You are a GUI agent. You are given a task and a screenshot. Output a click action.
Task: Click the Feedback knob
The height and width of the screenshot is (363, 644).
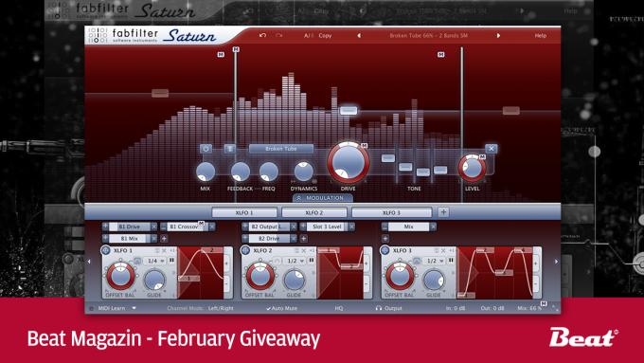pyautogui.click(x=240, y=172)
